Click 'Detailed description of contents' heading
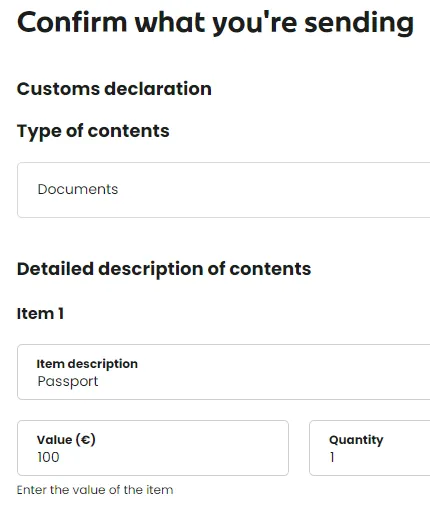Image resolution: width=430 pixels, height=506 pixels. pyautogui.click(x=164, y=269)
